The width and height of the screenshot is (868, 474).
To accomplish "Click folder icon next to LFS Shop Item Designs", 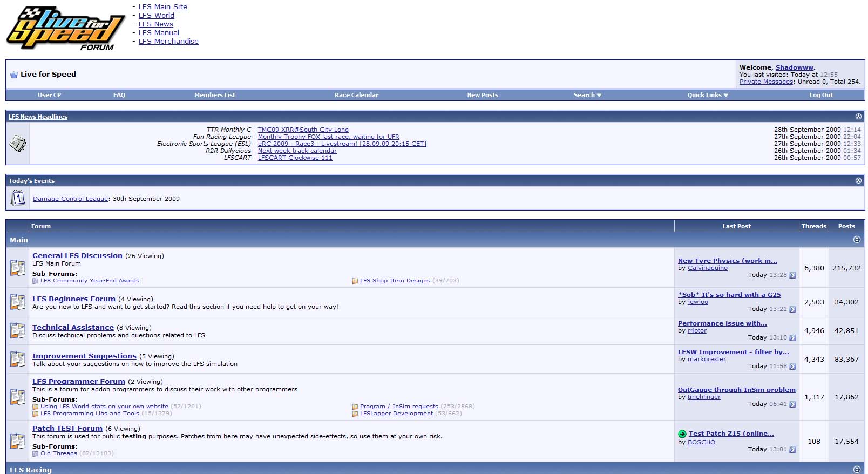I will 355,281.
